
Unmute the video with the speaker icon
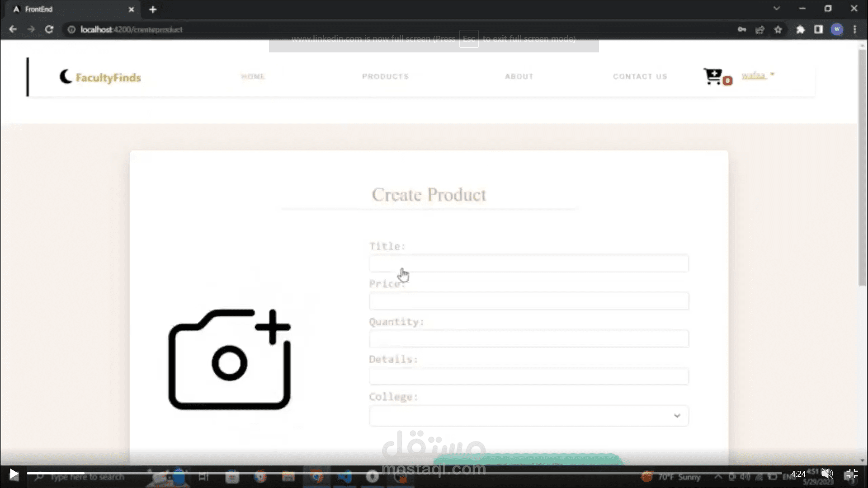[827, 474]
